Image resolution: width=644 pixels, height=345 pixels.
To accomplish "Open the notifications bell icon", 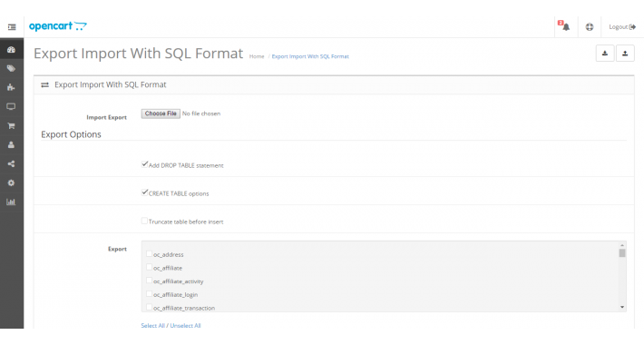I will pos(566,26).
